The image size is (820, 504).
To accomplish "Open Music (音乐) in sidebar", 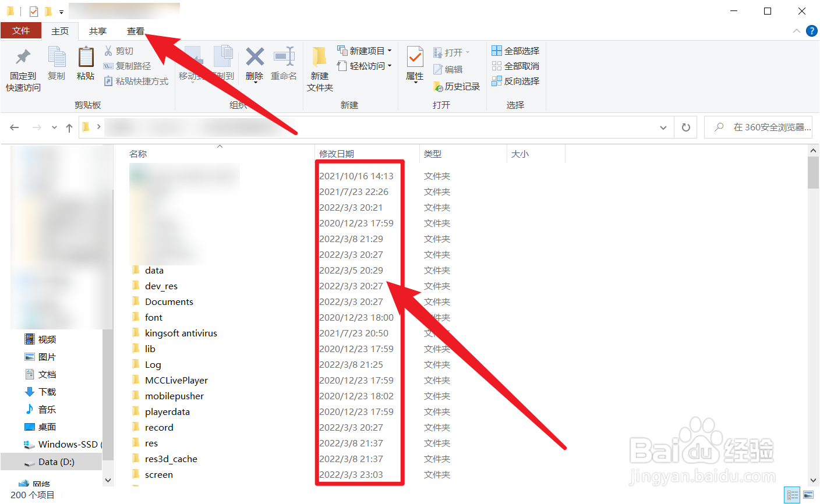I will pyautogui.click(x=40, y=410).
